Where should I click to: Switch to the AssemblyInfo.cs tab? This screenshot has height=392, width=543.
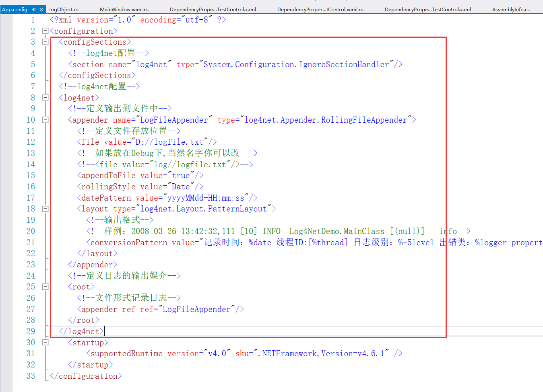pyautogui.click(x=510, y=9)
